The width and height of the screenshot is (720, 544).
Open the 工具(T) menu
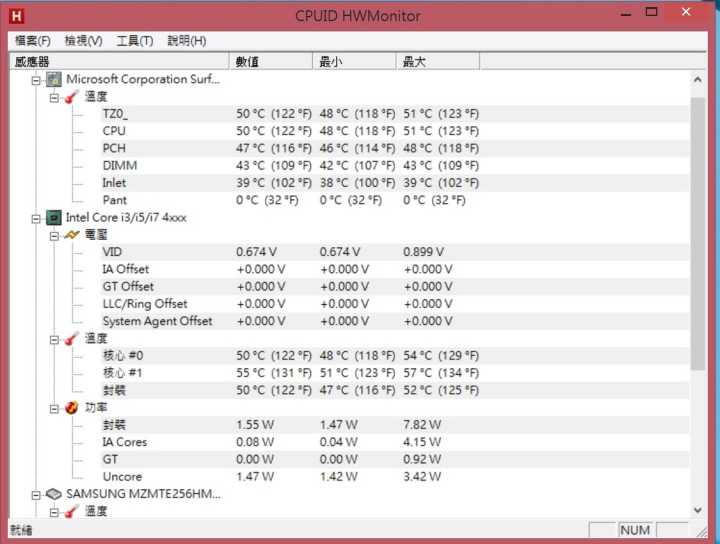pyautogui.click(x=135, y=41)
